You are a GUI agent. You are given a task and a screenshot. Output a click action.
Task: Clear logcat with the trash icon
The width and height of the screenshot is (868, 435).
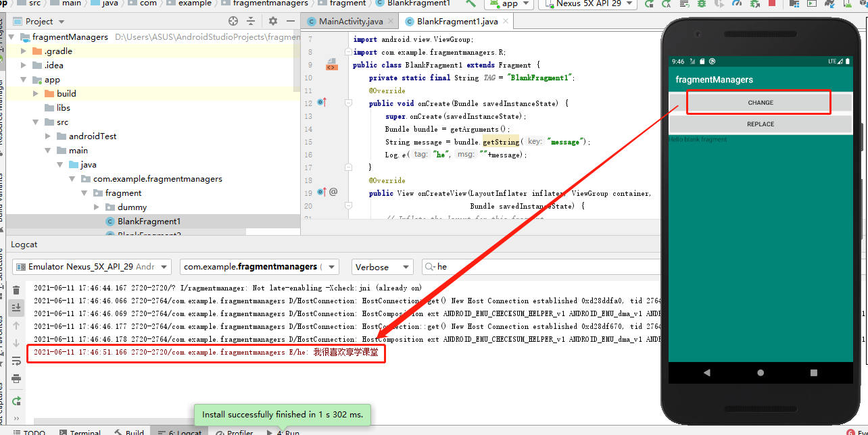pyautogui.click(x=17, y=290)
